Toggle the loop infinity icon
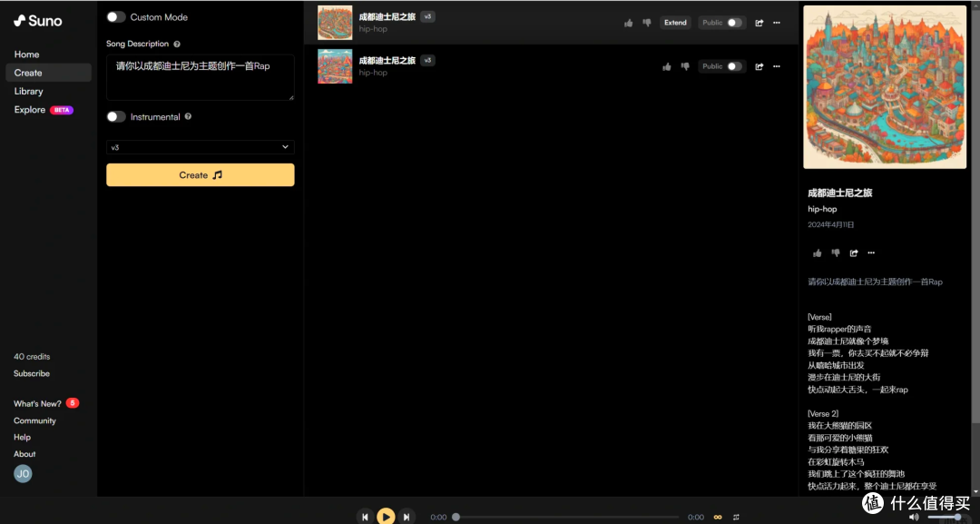The image size is (980, 524). tap(718, 517)
